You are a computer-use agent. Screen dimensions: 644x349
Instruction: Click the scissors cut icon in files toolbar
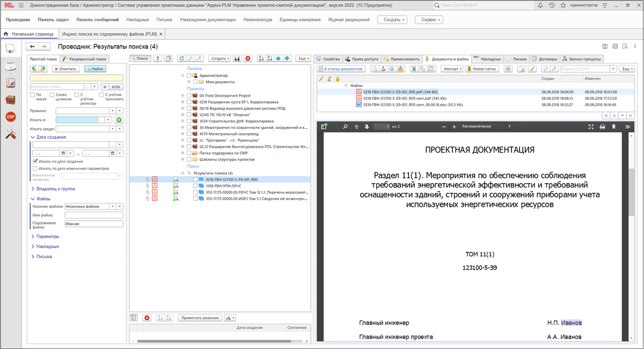(x=414, y=69)
